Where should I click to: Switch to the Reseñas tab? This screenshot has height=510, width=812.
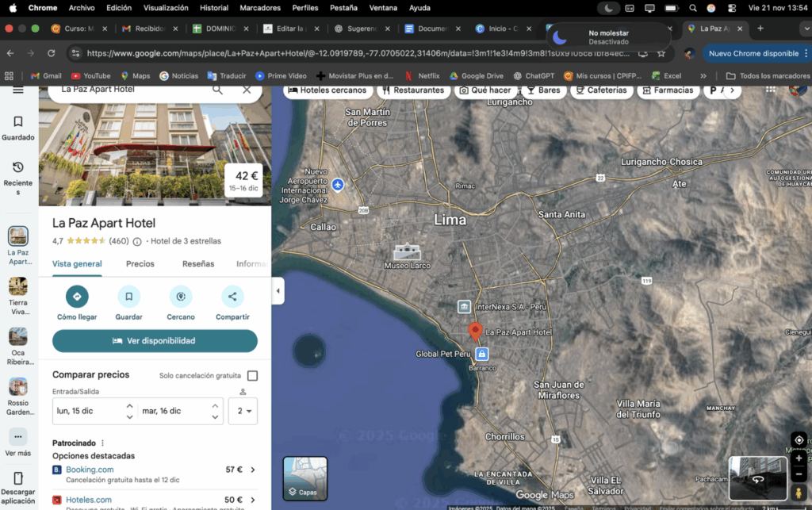tap(198, 264)
